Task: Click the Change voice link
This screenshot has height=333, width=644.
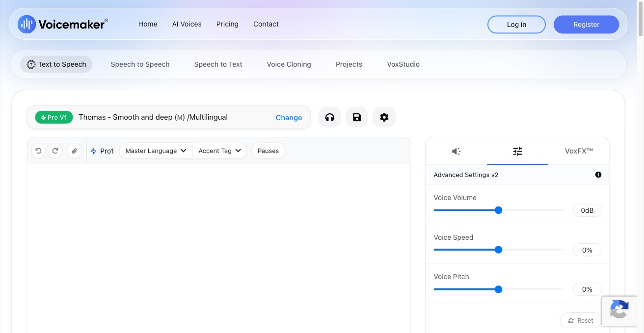Action: click(289, 118)
